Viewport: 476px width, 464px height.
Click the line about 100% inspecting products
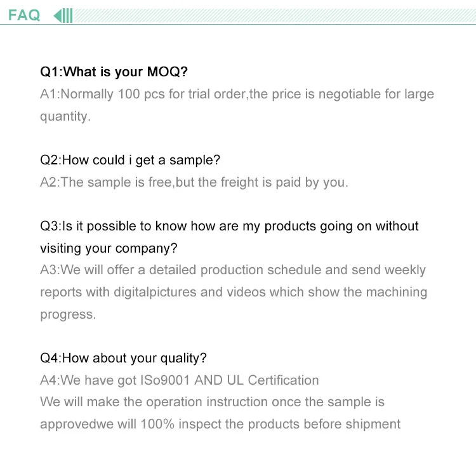220,424
